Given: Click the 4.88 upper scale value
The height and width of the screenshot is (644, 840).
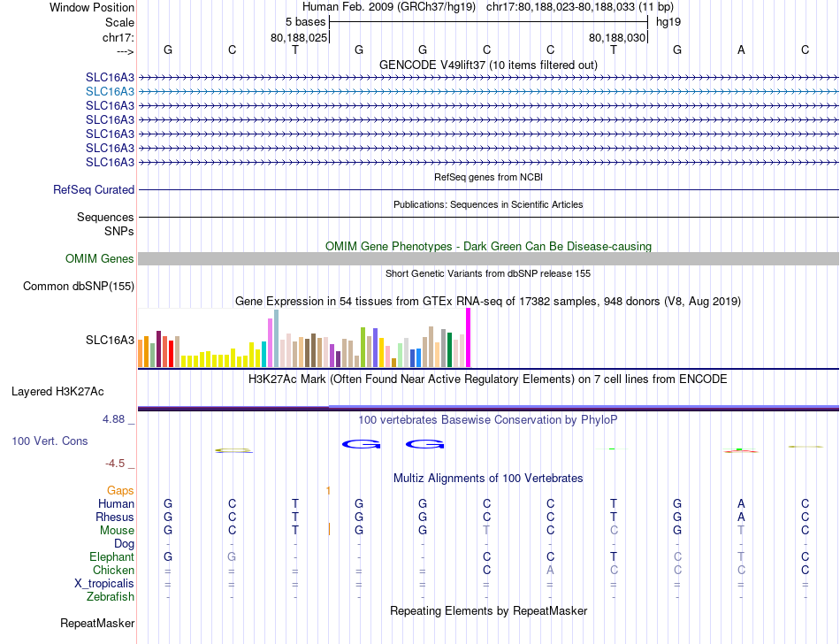Looking at the screenshot, I should click(113, 419).
